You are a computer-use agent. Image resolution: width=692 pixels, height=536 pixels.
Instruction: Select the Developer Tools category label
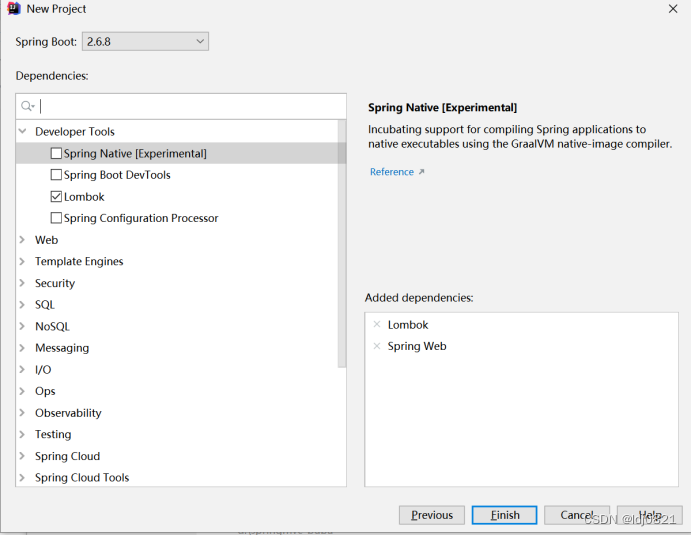click(x=75, y=131)
